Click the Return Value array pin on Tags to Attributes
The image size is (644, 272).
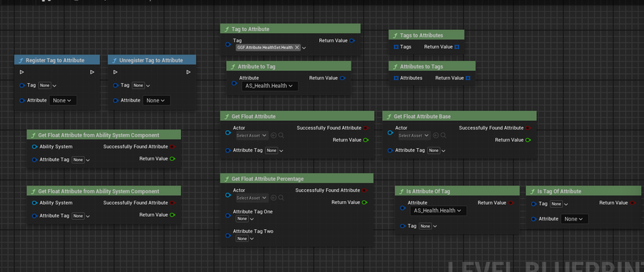(457, 47)
